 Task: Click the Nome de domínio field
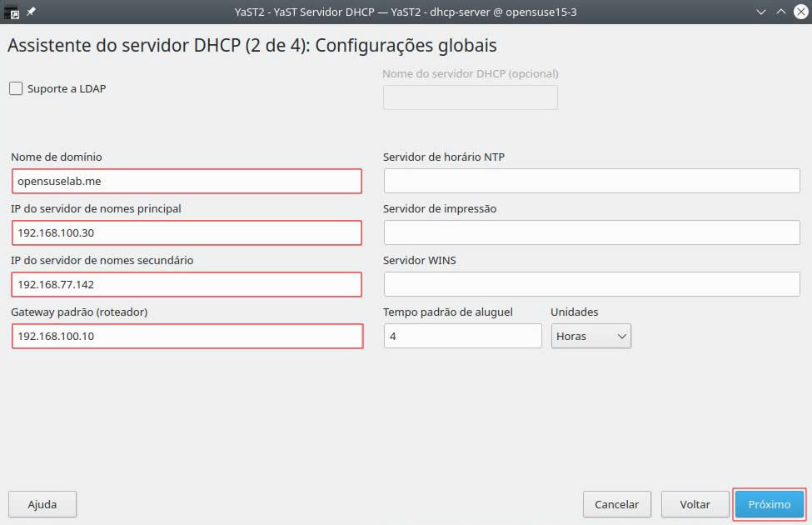point(187,181)
